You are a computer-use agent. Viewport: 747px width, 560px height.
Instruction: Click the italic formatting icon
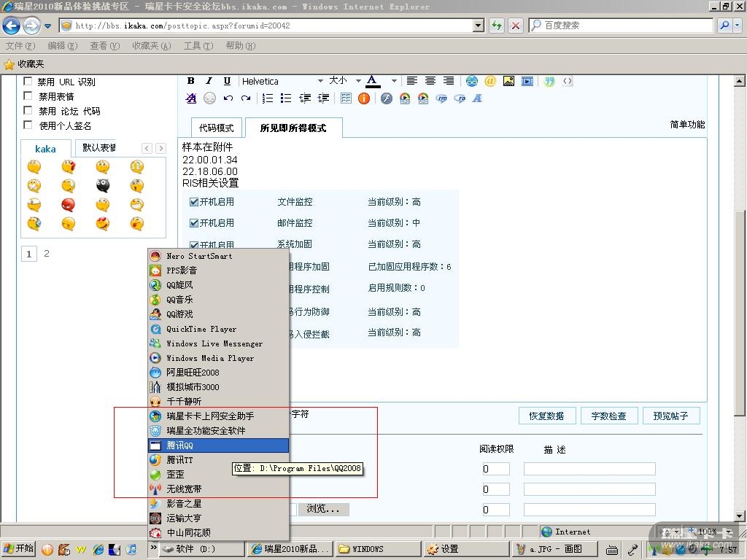pyautogui.click(x=209, y=81)
